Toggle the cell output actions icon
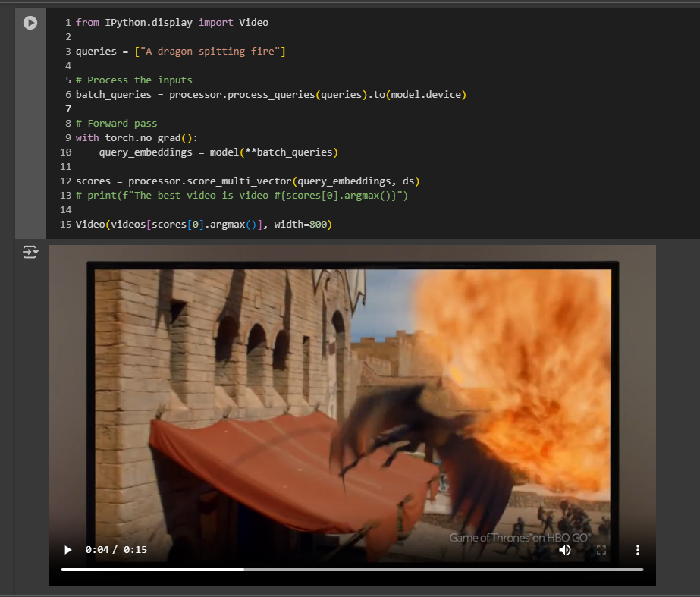 pos(30,253)
